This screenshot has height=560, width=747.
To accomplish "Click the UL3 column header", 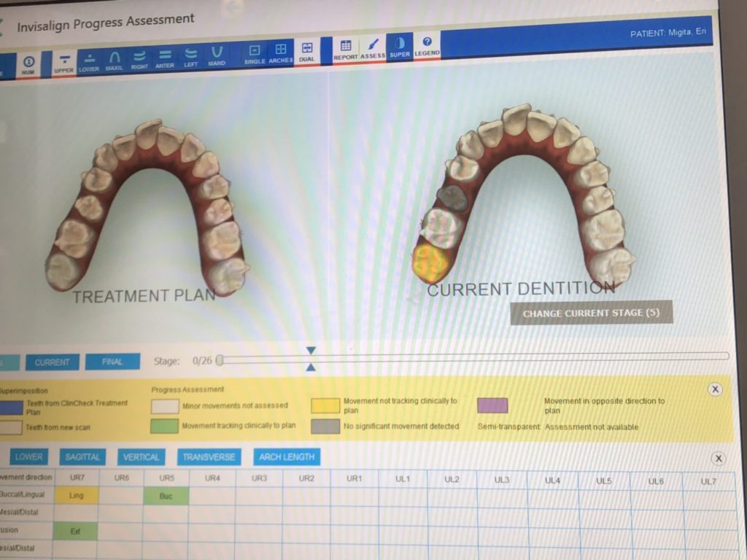I will coord(501,480).
